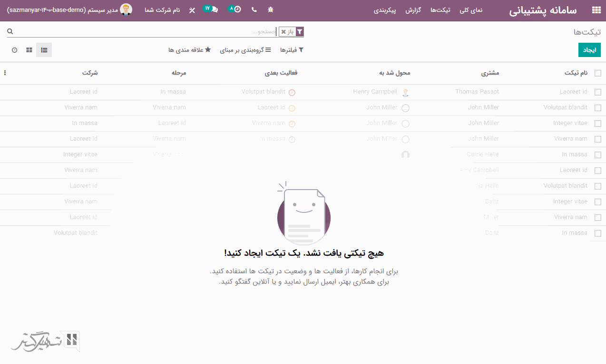Click into the جستجو search field
The height and width of the screenshot is (364, 606).
tap(190, 32)
